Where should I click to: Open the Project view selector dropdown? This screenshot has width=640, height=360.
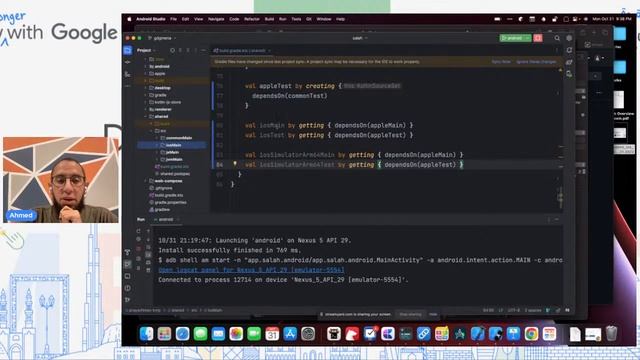pos(147,50)
